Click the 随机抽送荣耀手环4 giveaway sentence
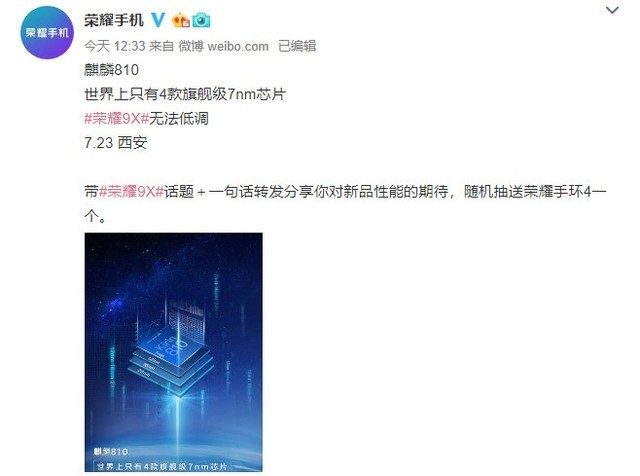Image resolution: width=640 pixels, height=476 pixels. pyautogui.click(x=527, y=191)
